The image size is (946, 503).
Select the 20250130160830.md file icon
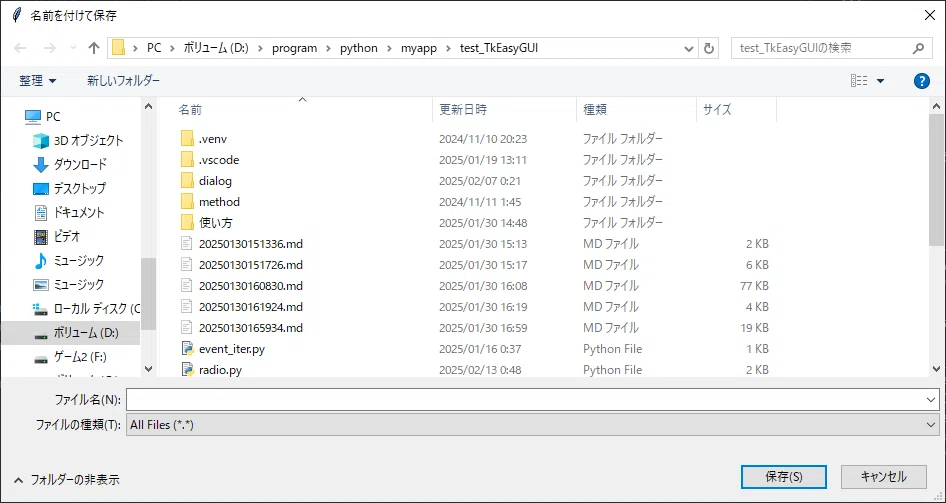click(x=188, y=286)
